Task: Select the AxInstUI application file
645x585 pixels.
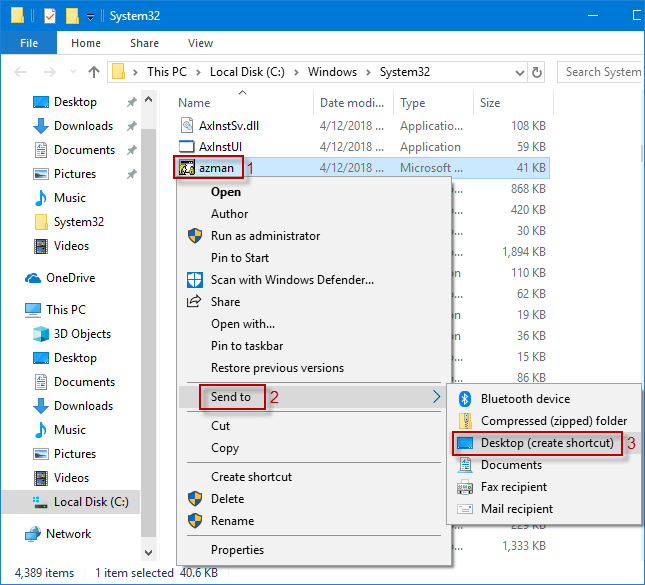Action: tap(210, 146)
